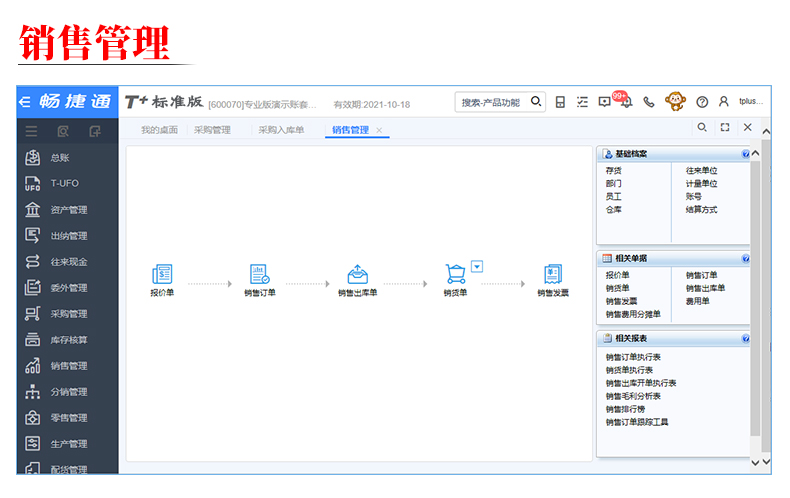Open 资产管理 in the sidebar
The width and height of the screenshot is (790, 498).
pos(68,210)
